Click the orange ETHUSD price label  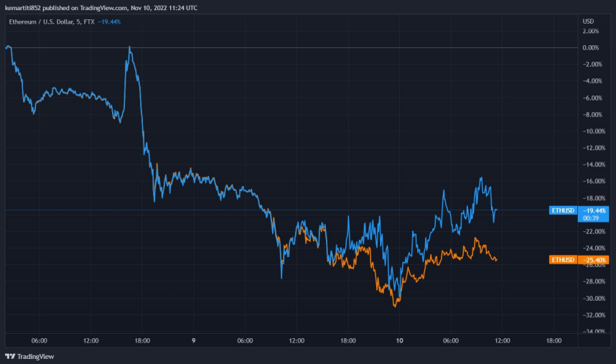[x=563, y=260]
